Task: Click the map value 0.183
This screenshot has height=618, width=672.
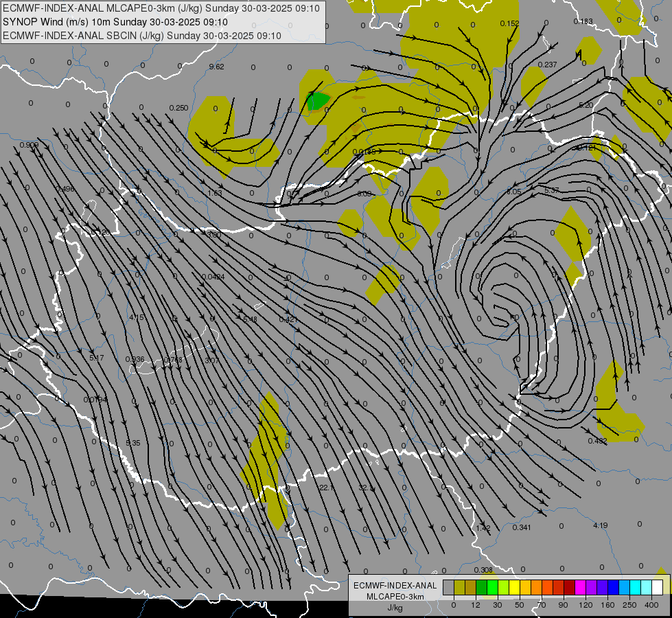Action: (x=583, y=21)
